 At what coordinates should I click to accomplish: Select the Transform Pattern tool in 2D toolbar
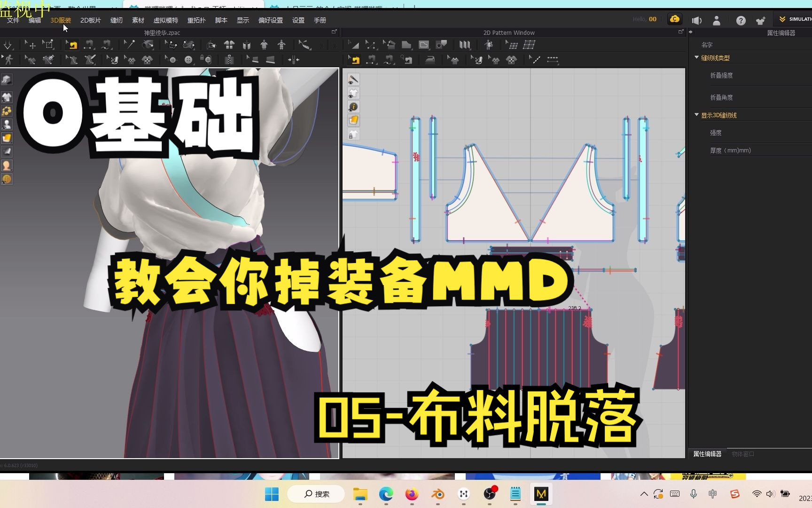[x=389, y=45]
